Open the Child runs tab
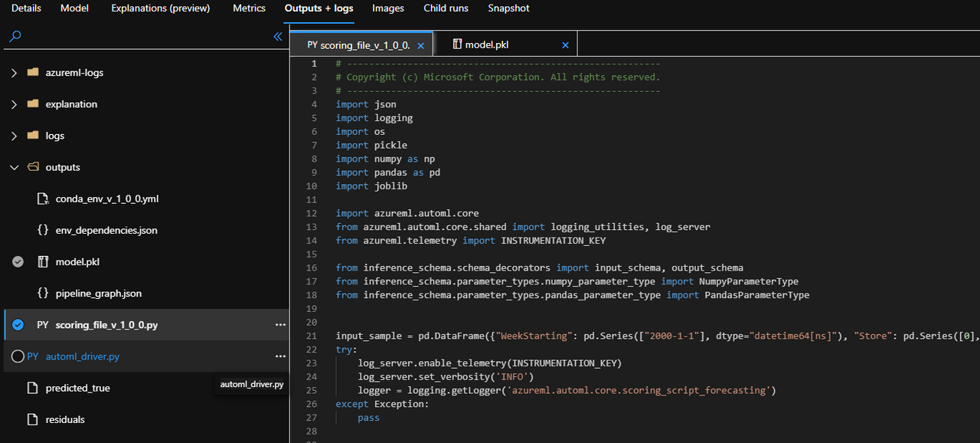This screenshot has width=980, height=443. tap(446, 8)
